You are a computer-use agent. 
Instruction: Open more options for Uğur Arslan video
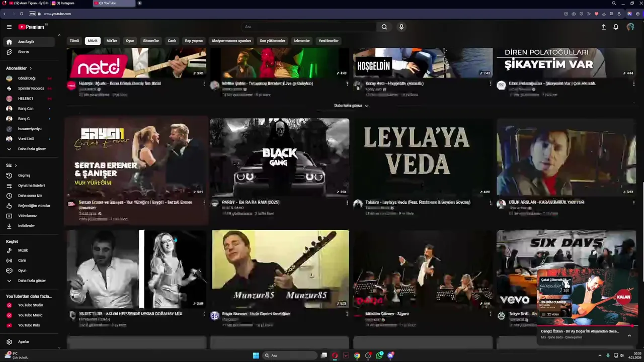(x=634, y=203)
